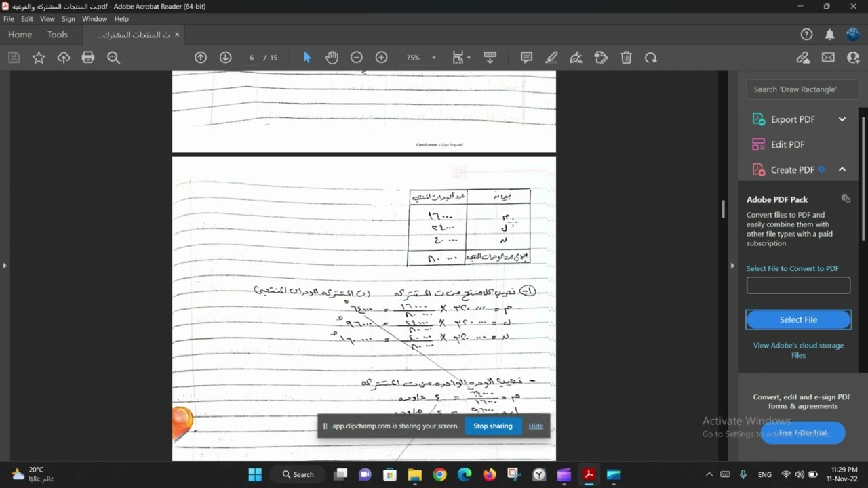Open the weather widget showing 20°C
The height and width of the screenshot is (488, 868).
click(x=33, y=474)
